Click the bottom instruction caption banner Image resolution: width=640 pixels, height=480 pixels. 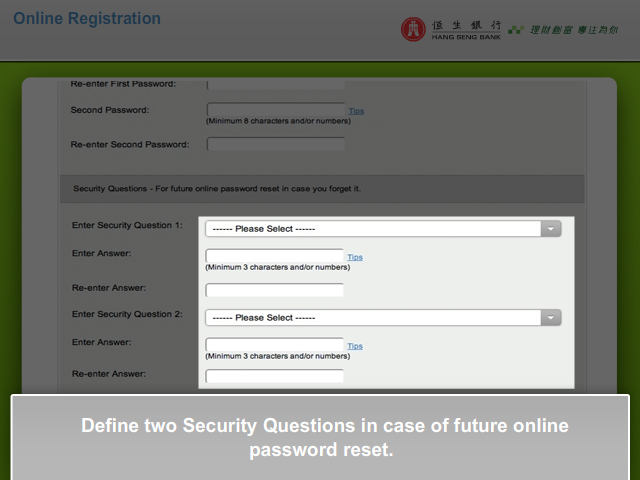click(320, 437)
